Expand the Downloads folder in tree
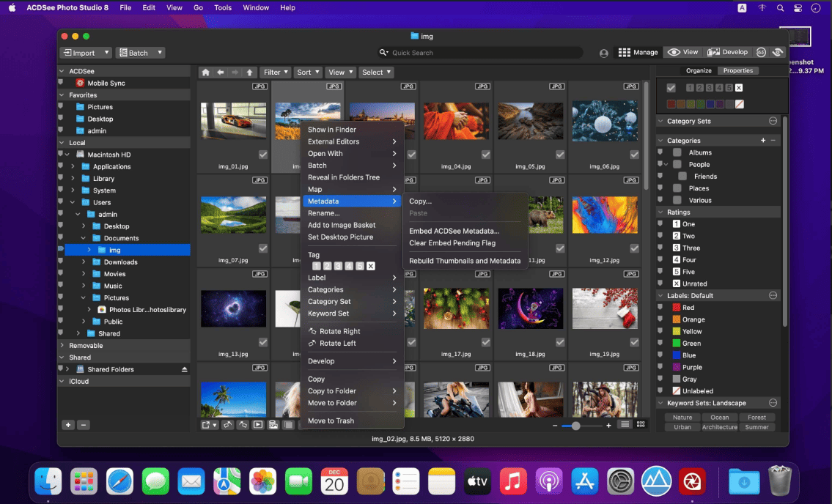The image size is (832, 504). (x=84, y=262)
